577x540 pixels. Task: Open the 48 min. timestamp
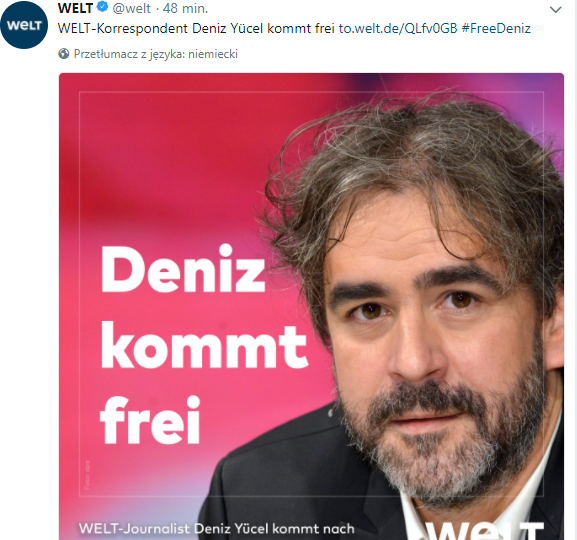[185, 8]
